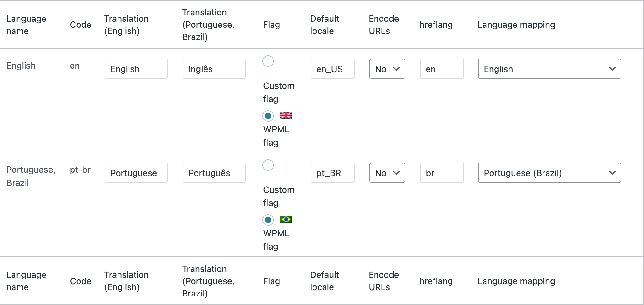Expand the English language mapping dropdown
The width and height of the screenshot is (644, 305).
[549, 69]
